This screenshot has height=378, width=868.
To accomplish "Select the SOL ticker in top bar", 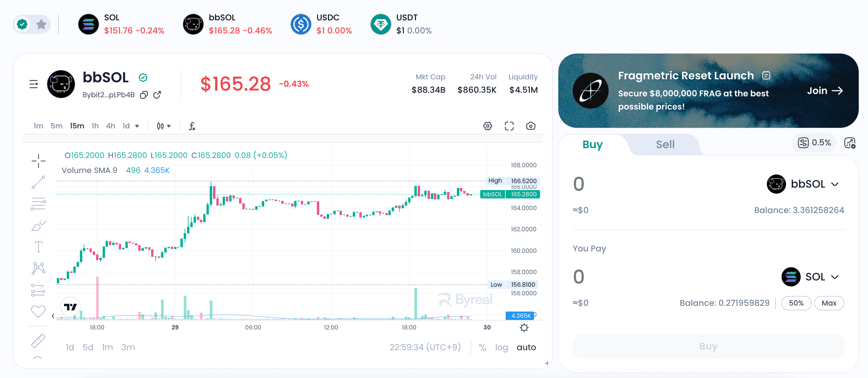I will click(121, 24).
